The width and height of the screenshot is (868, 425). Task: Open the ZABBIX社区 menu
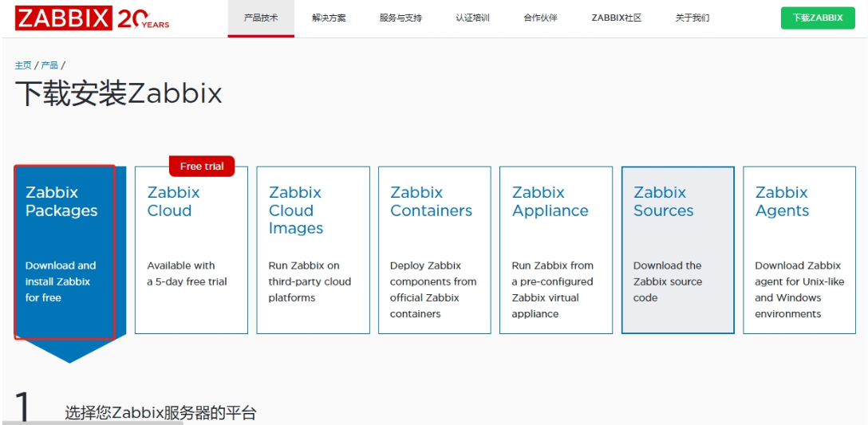[x=616, y=18]
